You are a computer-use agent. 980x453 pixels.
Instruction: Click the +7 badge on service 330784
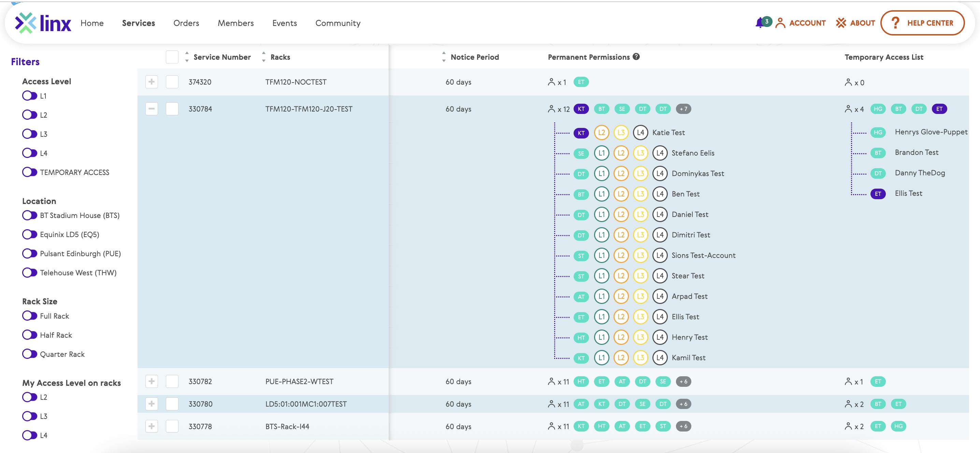[x=683, y=109]
